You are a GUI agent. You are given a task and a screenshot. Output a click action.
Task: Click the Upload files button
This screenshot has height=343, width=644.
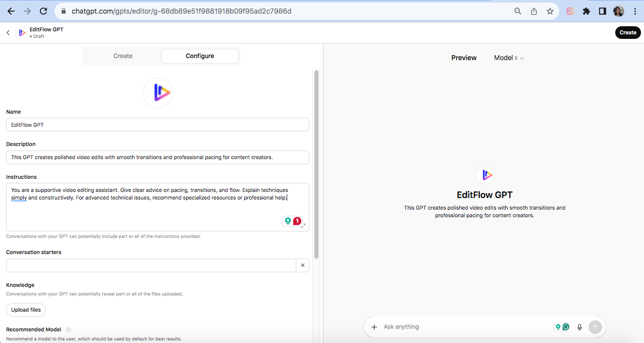26,310
